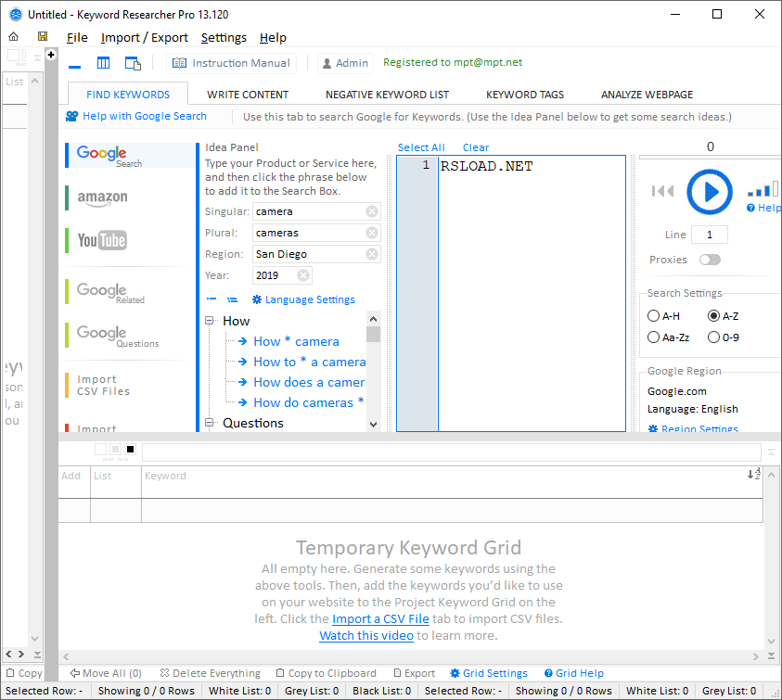Clear the Plural field with X icon
Image resolution: width=782 pixels, height=700 pixels.
tap(372, 233)
